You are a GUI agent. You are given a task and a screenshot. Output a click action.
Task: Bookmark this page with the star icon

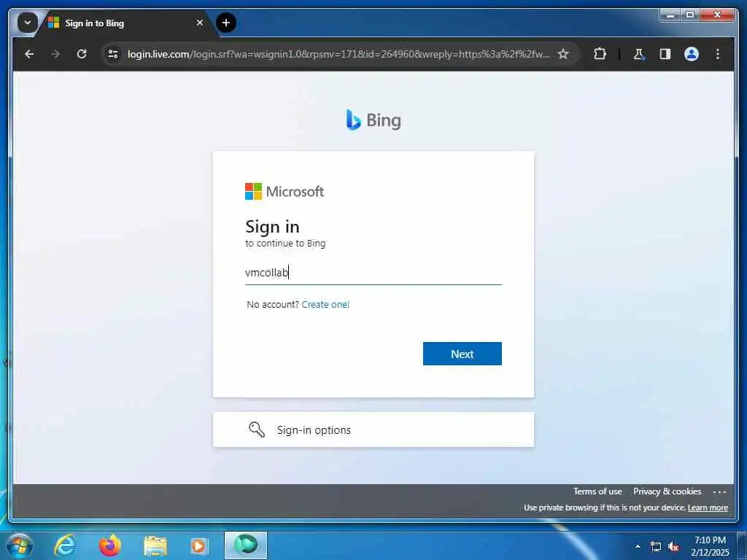pyautogui.click(x=563, y=54)
